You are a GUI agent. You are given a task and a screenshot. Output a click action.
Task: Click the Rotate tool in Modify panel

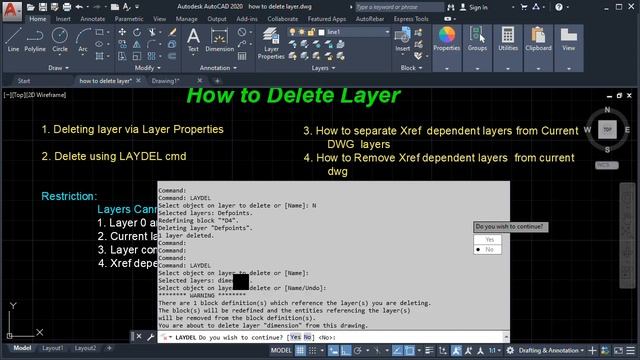[137, 32]
